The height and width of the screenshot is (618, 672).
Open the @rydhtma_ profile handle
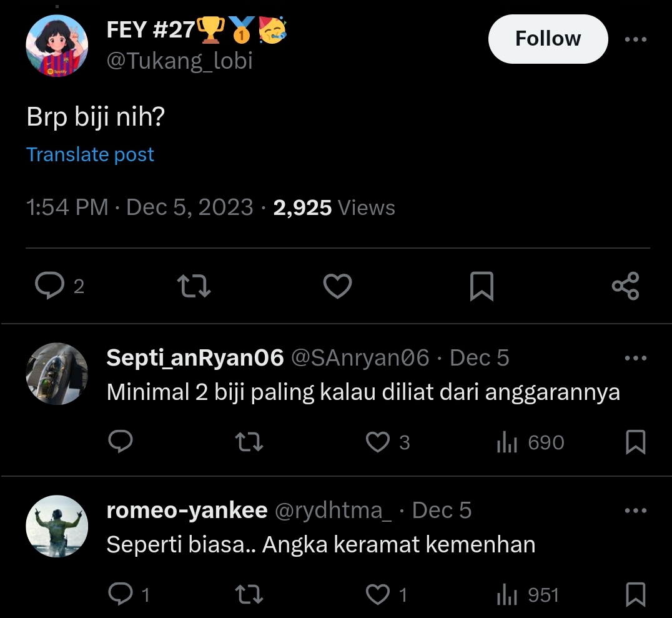(x=334, y=511)
